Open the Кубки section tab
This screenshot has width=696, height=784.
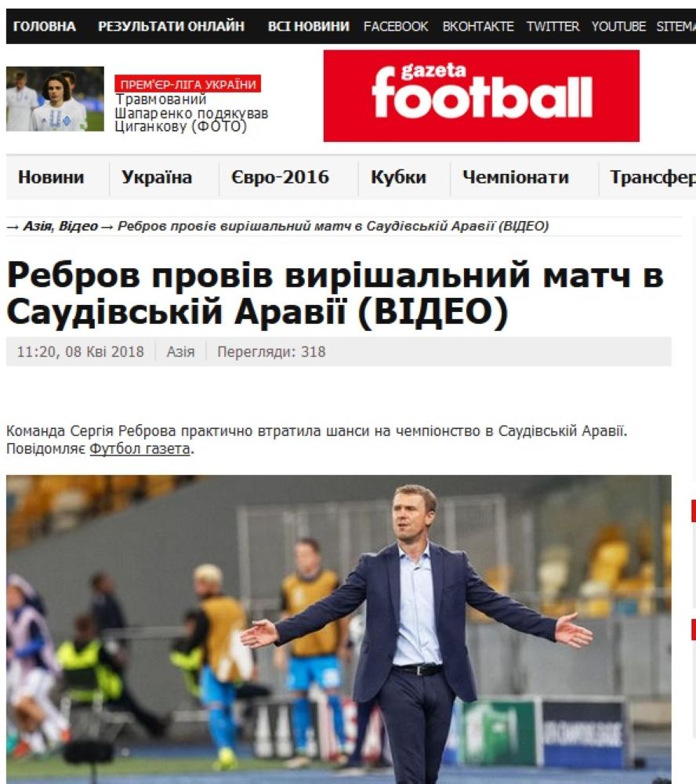click(x=398, y=177)
